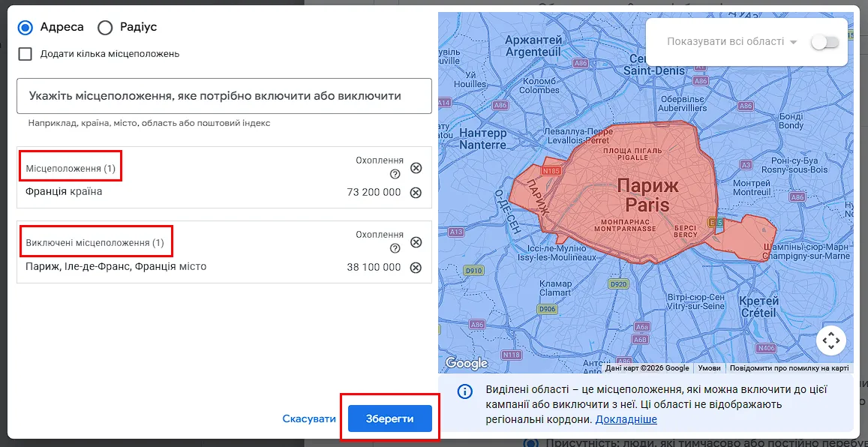868x447 pixels.
Task: Remove all included locations with header X icon
Action: point(416,168)
